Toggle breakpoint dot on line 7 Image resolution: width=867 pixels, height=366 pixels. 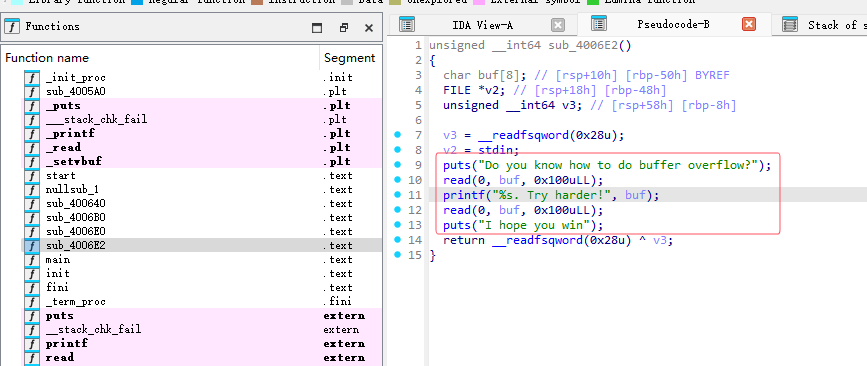397,134
